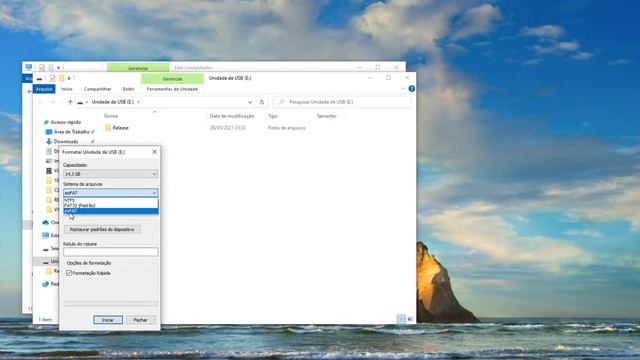Image resolution: width=640 pixels, height=360 pixels.
Task: Click the Unidade de USB (E:) path segment
Action: [113, 102]
